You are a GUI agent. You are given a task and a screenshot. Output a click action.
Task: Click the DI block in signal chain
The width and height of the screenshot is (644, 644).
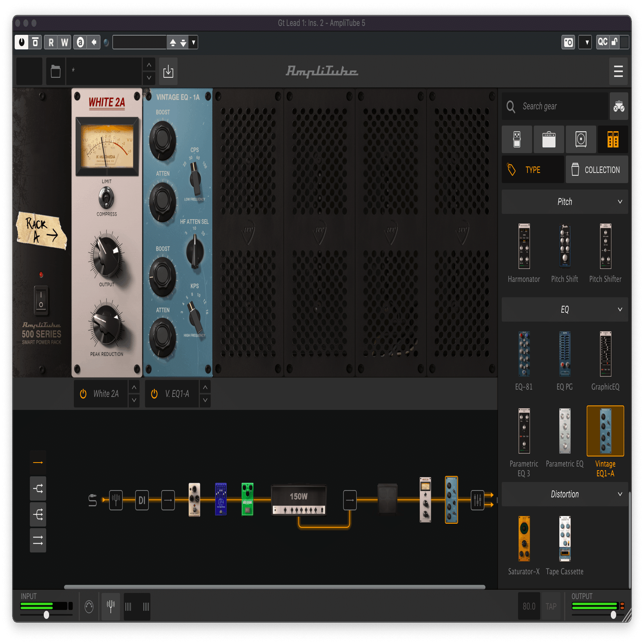[x=142, y=500]
